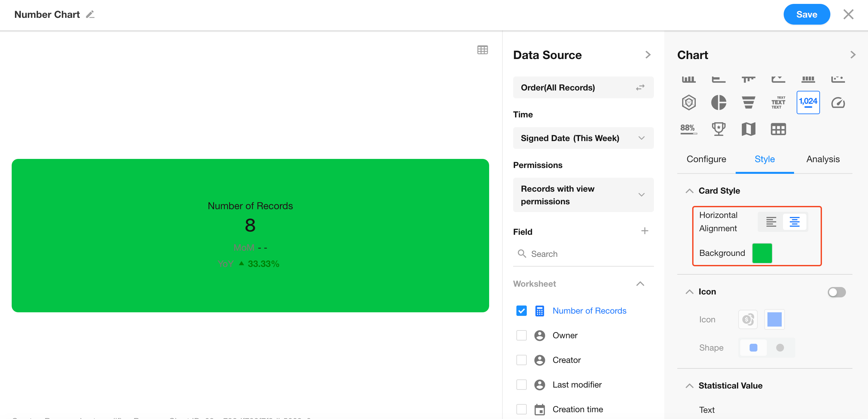868x419 pixels.
Task: Open the Signed Date time dropdown
Action: coord(583,138)
